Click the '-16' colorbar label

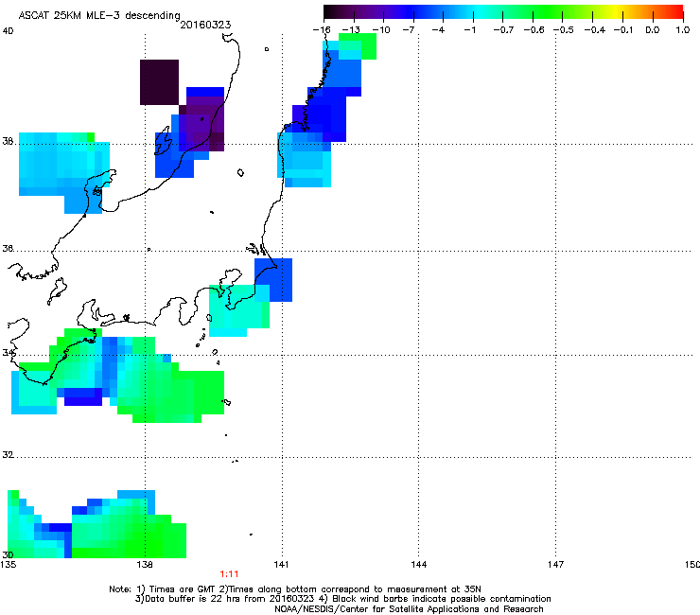322,30
